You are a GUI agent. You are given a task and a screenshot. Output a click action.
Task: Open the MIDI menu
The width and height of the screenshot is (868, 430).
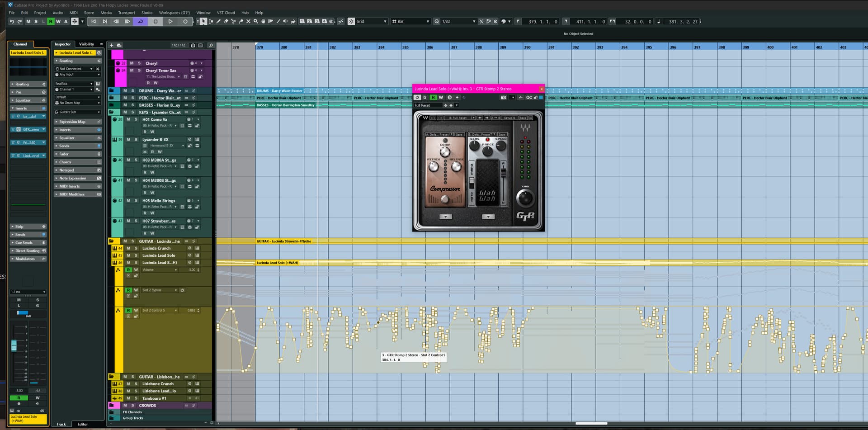coord(74,13)
